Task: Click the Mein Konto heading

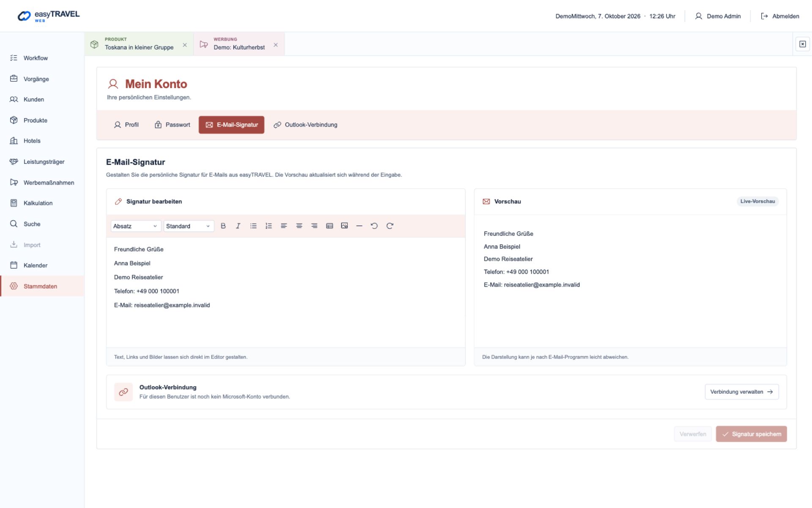Action: tap(156, 84)
